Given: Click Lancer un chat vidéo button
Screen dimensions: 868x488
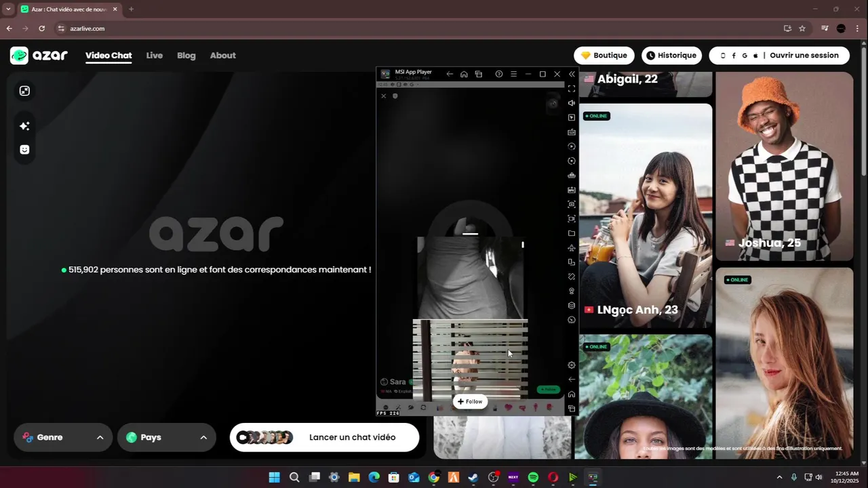Looking at the screenshot, I should pos(325,437).
